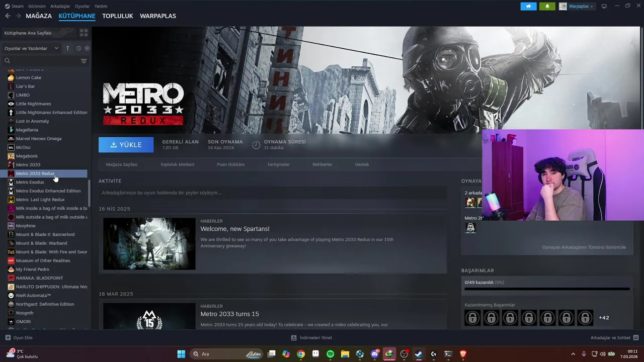Select Lemon Cake in library list
644x362 pixels.
coord(28,77)
